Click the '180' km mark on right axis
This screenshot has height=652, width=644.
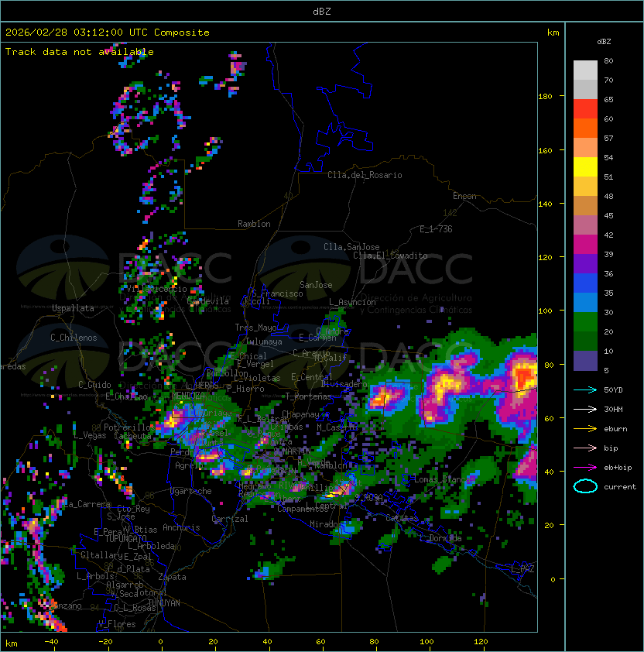click(545, 97)
